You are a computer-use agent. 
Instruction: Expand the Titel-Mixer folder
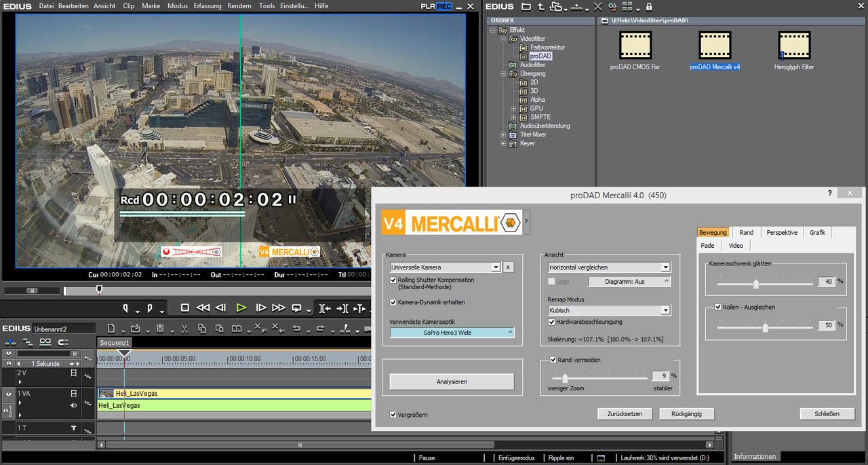click(x=503, y=134)
